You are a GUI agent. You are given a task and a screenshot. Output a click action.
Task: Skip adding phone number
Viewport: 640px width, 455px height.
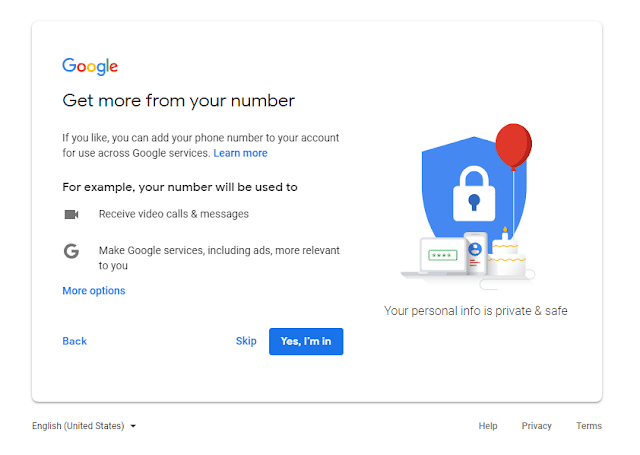click(x=246, y=341)
